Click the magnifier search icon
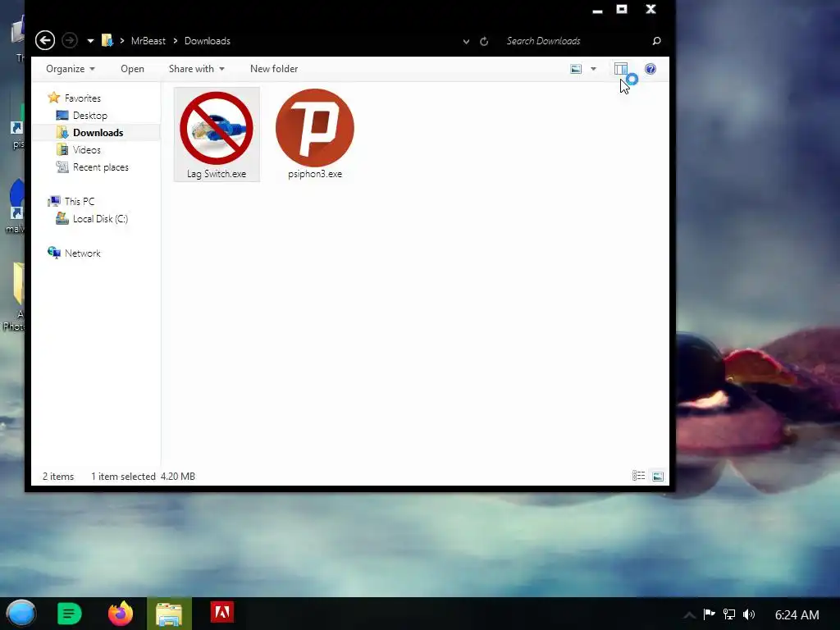840x630 pixels. [656, 41]
